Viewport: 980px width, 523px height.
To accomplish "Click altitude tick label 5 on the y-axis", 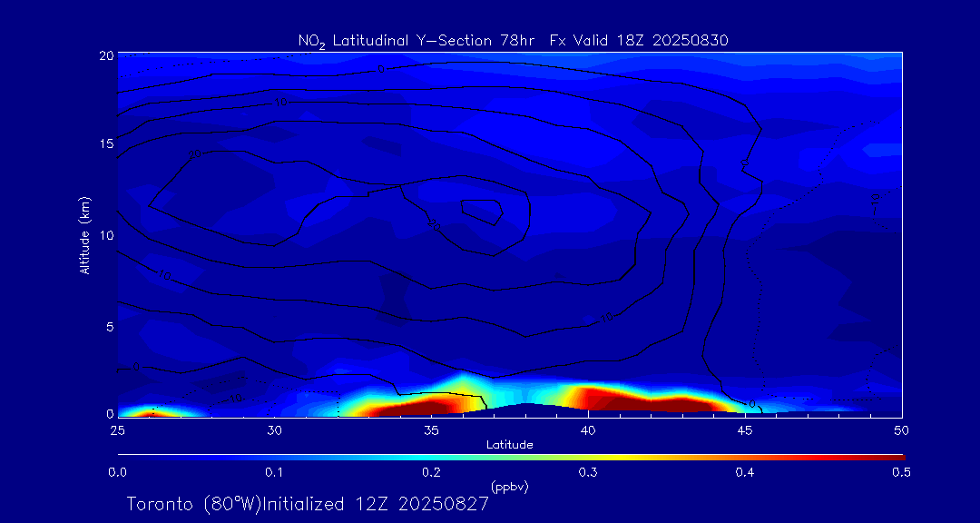I will point(107,326).
